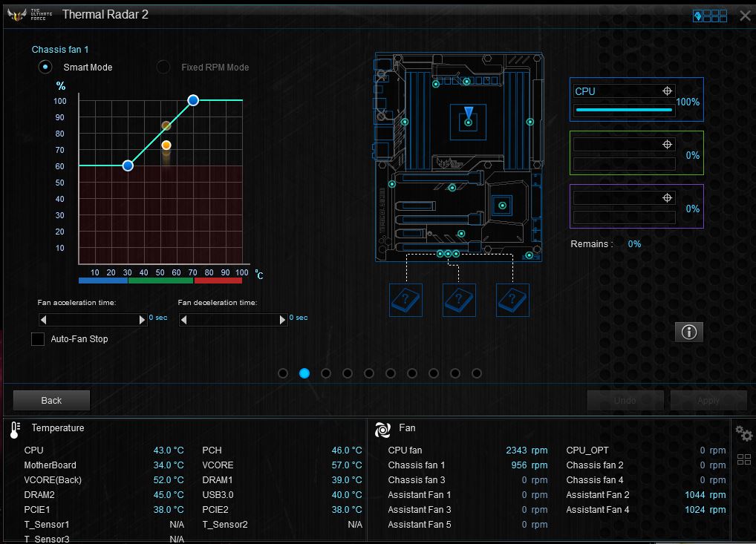Click the fan icon beside the Fan heading
The height and width of the screenshot is (544, 756).
[382, 430]
